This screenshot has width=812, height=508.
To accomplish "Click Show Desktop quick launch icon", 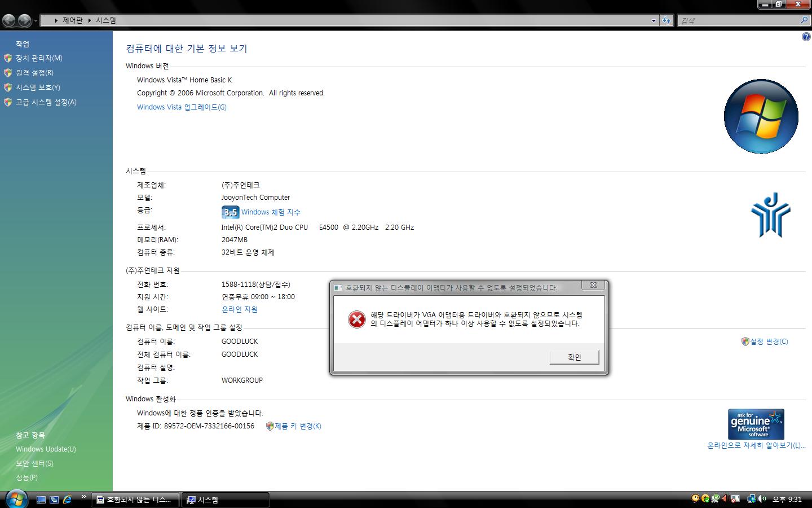I will pos(41,500).
